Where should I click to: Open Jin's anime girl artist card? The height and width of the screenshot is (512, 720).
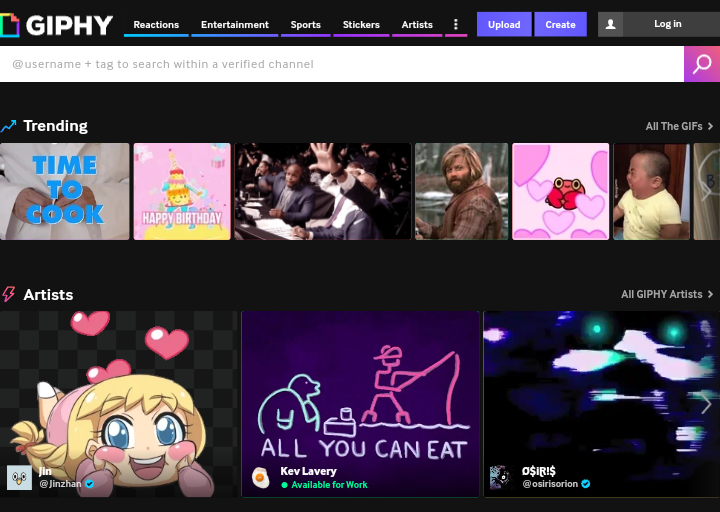118,404
